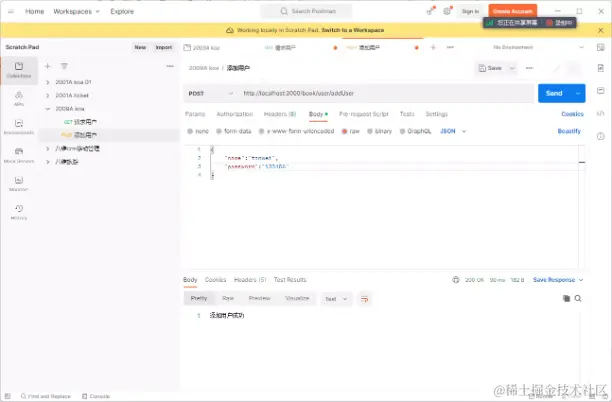
Task: Switch to the Tests tab
Action: pos(407,114)
